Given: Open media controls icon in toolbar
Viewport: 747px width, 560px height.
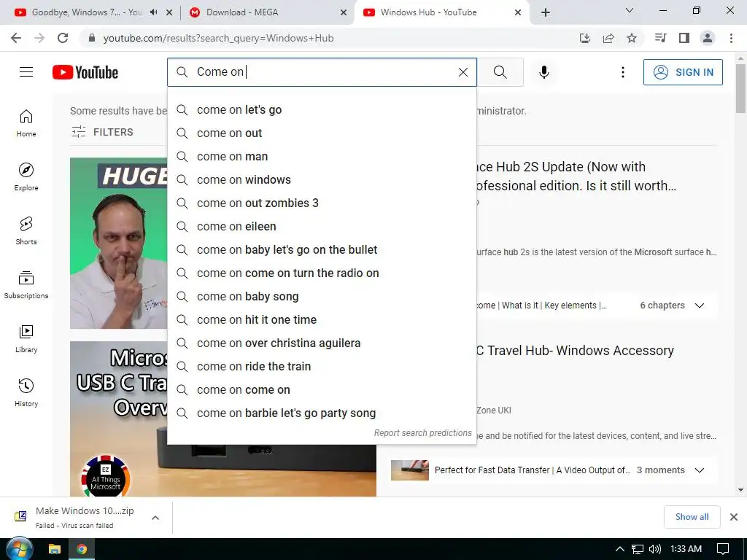Looking at the screenshot, I should click(x=660, y=38).
